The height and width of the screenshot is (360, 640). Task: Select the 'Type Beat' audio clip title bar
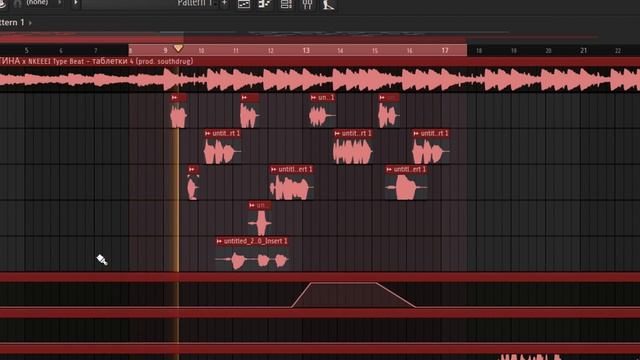coord(320,62)
